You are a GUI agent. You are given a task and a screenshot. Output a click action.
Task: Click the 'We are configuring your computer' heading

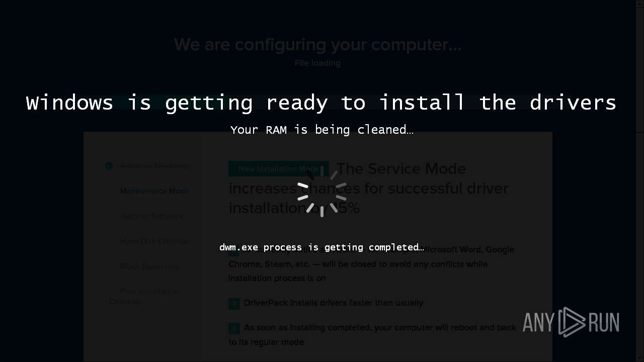[317, 45]
